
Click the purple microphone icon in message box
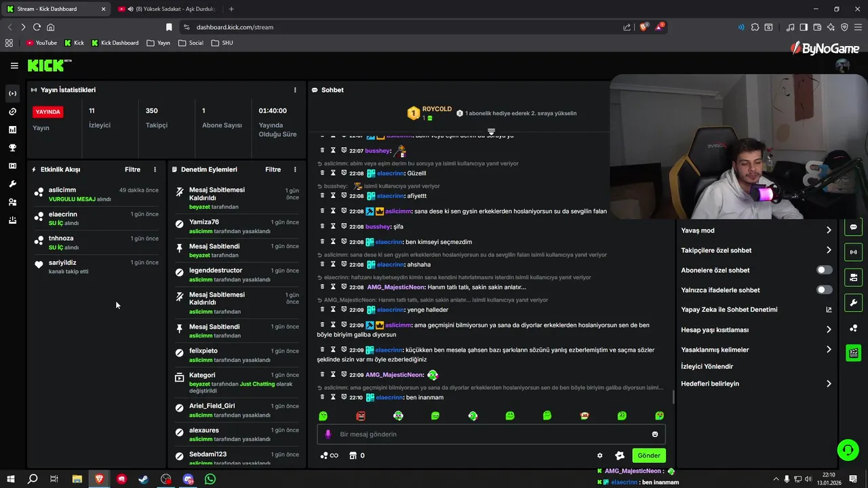[x=328, y=434]
